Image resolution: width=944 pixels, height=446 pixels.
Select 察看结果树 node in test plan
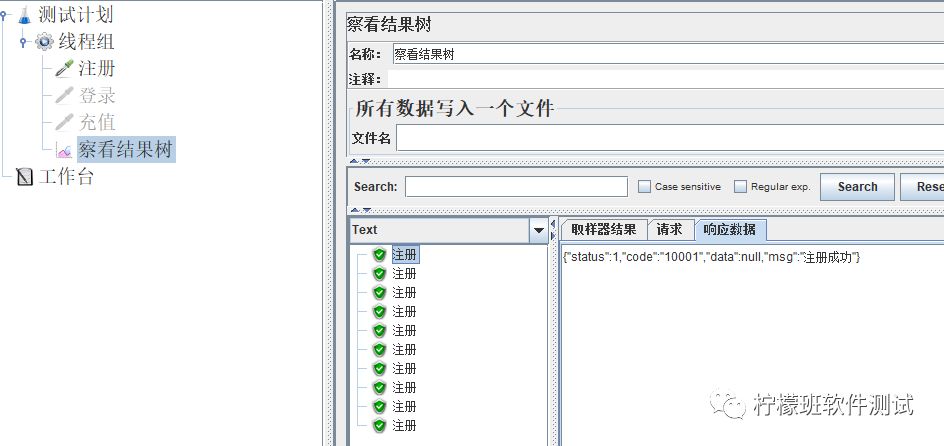(126, 149)
